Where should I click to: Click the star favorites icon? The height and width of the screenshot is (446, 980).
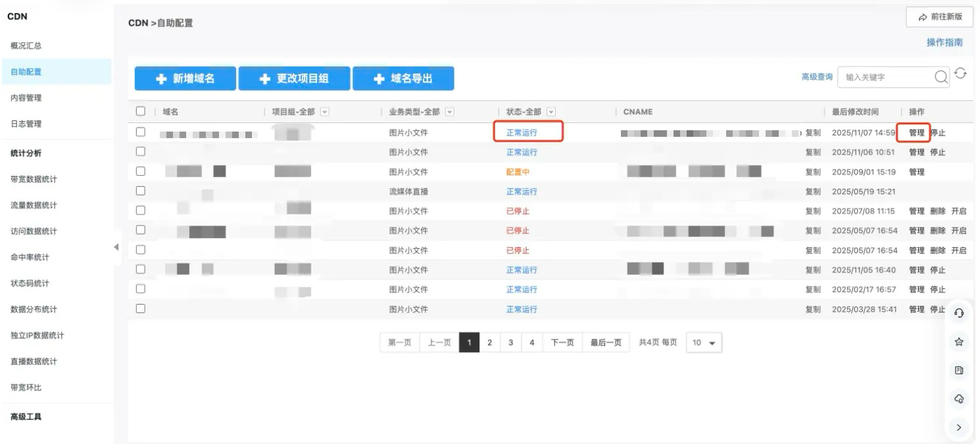coord(958,342)
